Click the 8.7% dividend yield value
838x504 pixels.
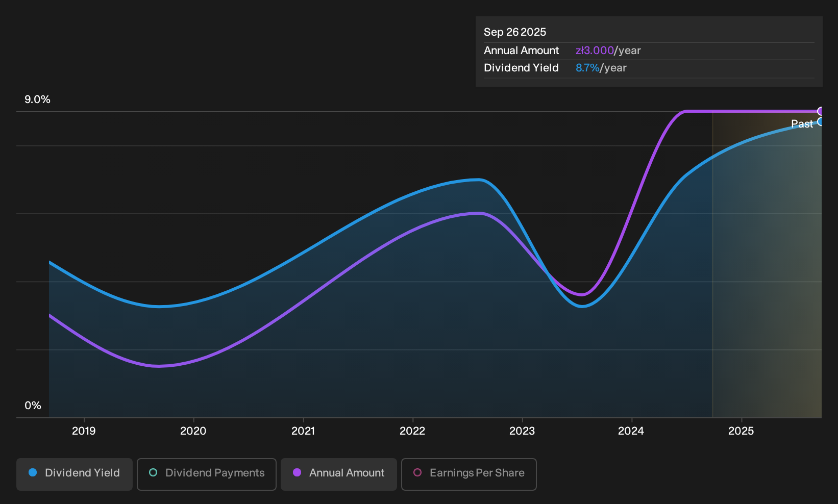587,68
